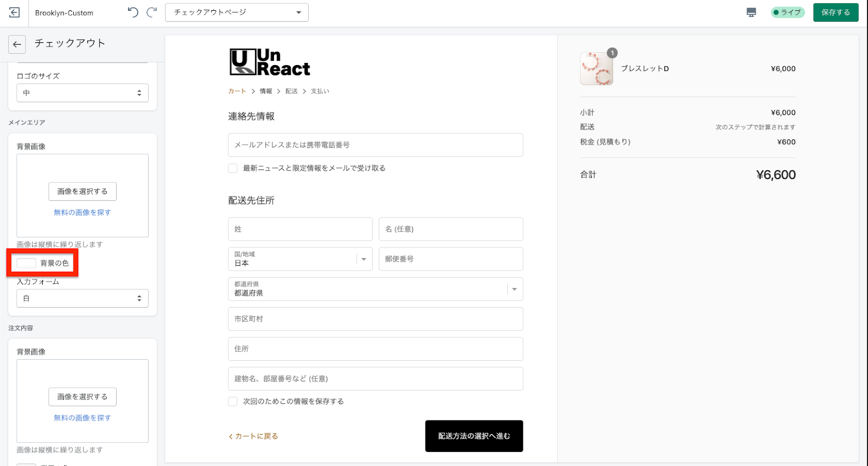
Task: Check the 最新ニュースと限定情報 newsletter checkbox
Action: [233, 168]
